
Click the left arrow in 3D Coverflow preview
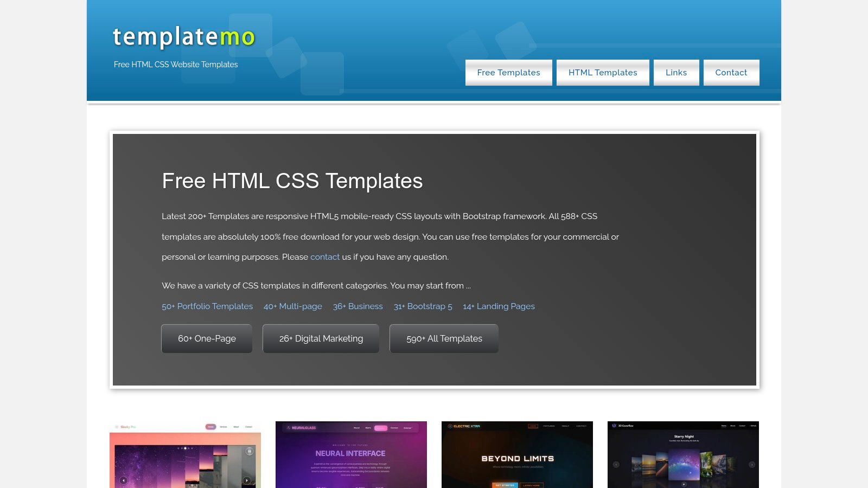[x=616, y=465]
